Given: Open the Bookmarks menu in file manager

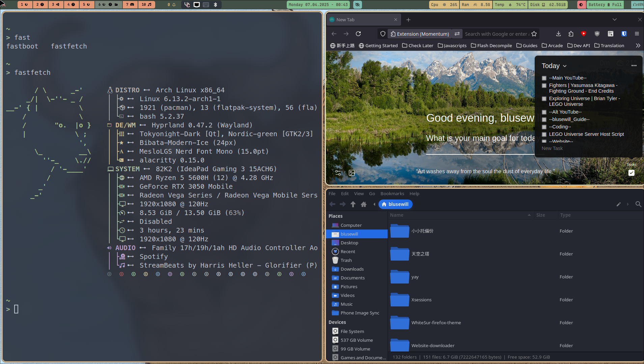Looking at the screenshot, I should tap(392, 193).
